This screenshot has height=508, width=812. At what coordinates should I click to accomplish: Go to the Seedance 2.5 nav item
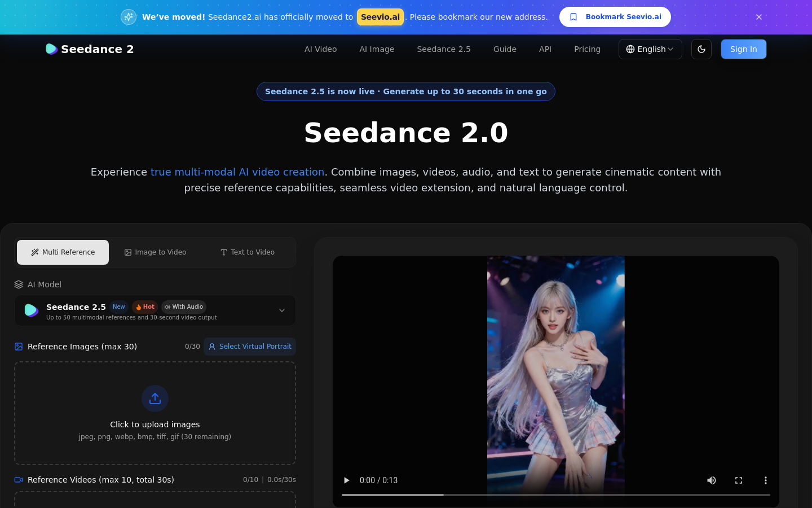click(x=444, y=49)
